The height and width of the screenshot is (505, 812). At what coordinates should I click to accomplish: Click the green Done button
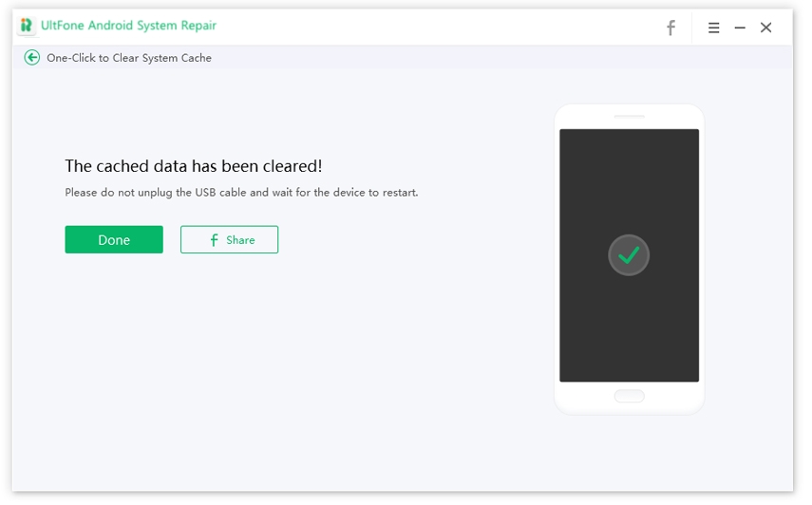[x=114, y=239]
